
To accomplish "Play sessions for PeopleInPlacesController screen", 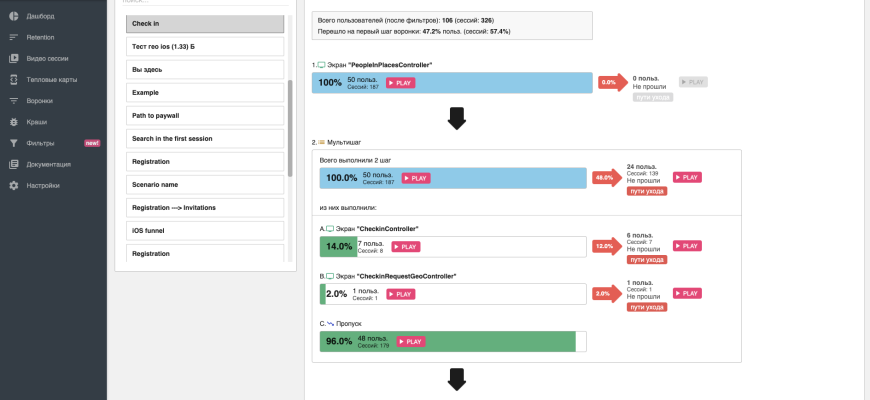I will (401, 83).
